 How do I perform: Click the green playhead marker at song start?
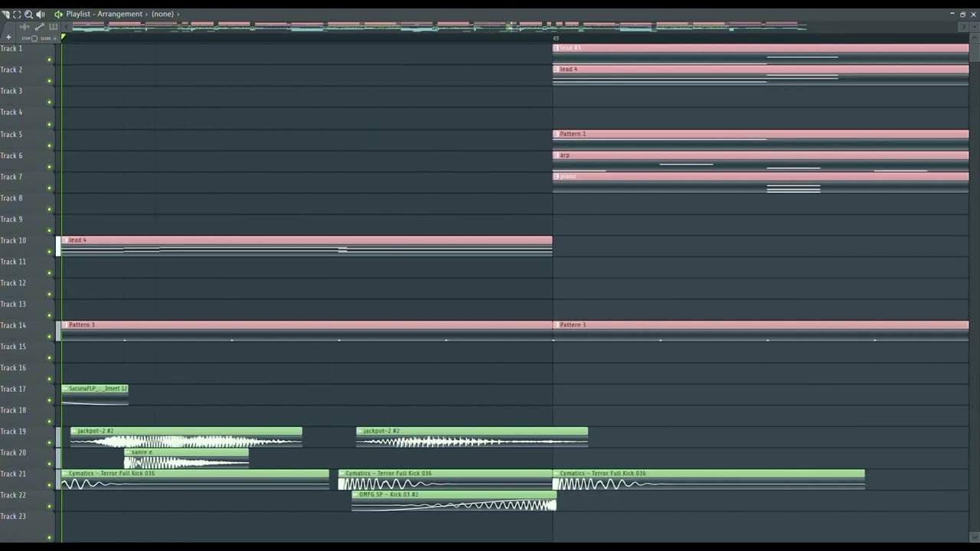[x=63, y=37]
